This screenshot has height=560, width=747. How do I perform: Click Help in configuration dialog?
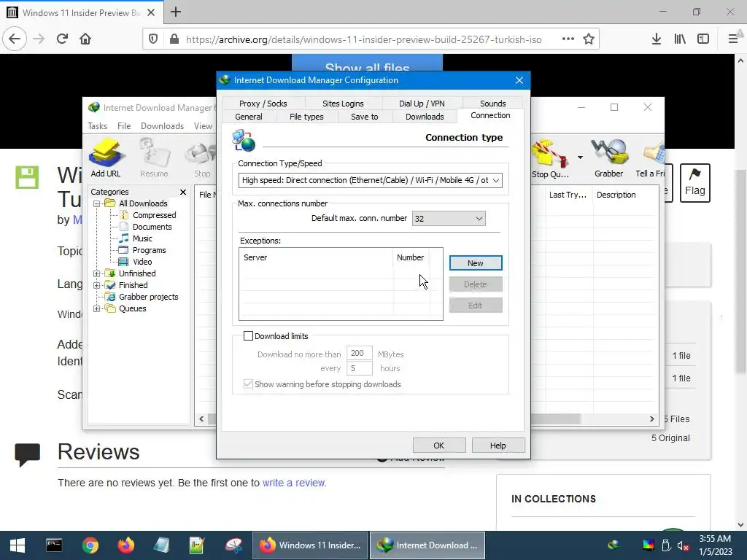pyautogui.click(x=498, y=446)
